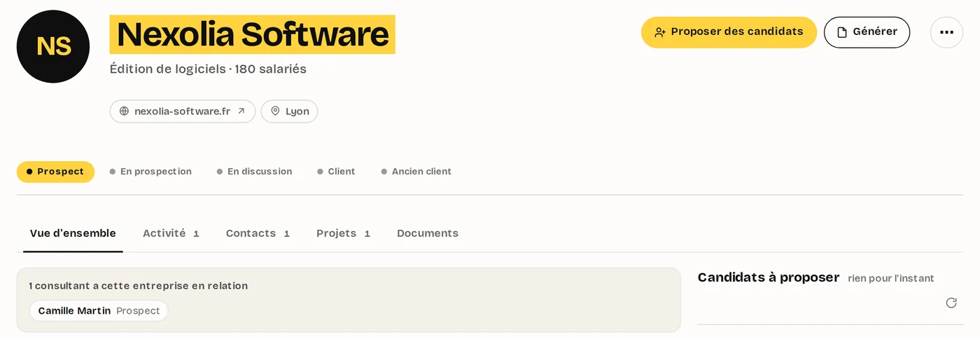This screenshot has width=980, height=339.
Task: Click the document icon on Générer button
Action: click(842, 32)
